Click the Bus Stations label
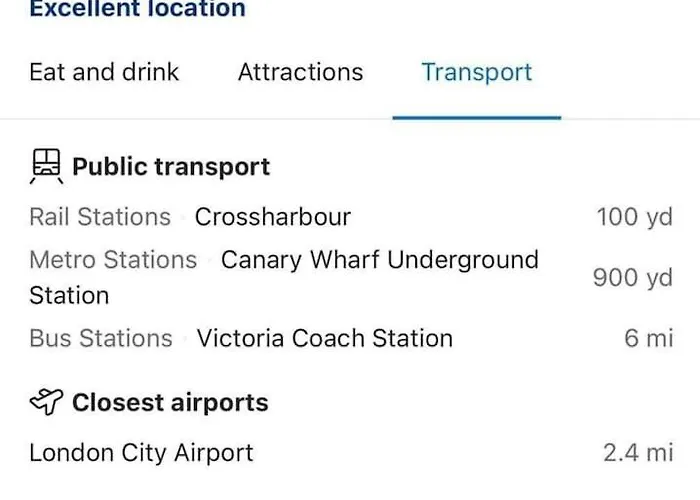The height and width of the screenshot is (500, 700). [101, 338]
